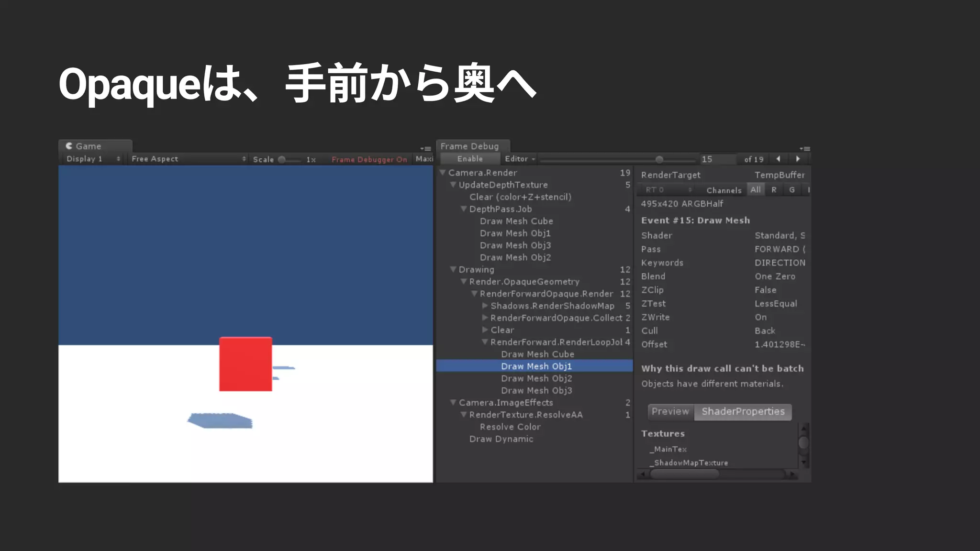Screen dimensions: 980x551
Task: Switch to the Preview tab
Action: 670,411
